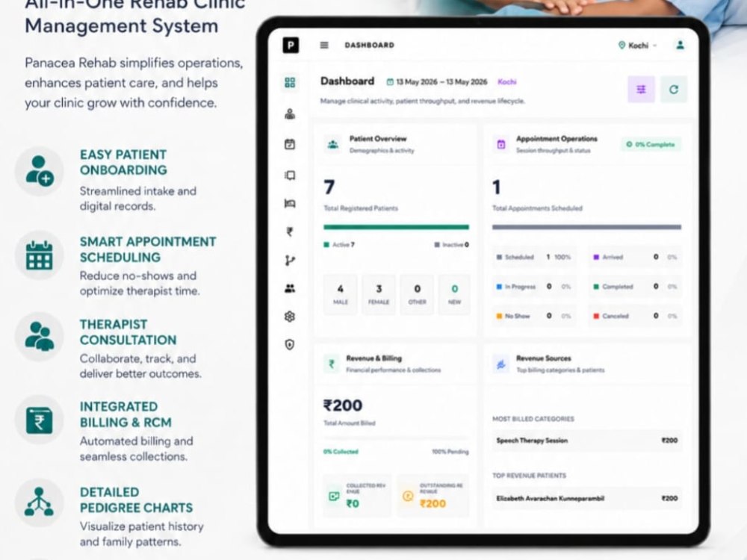Click the Arrived status row
Image resolution: width=747 pixels, height=560 pixels.
(x=634, y=257)
